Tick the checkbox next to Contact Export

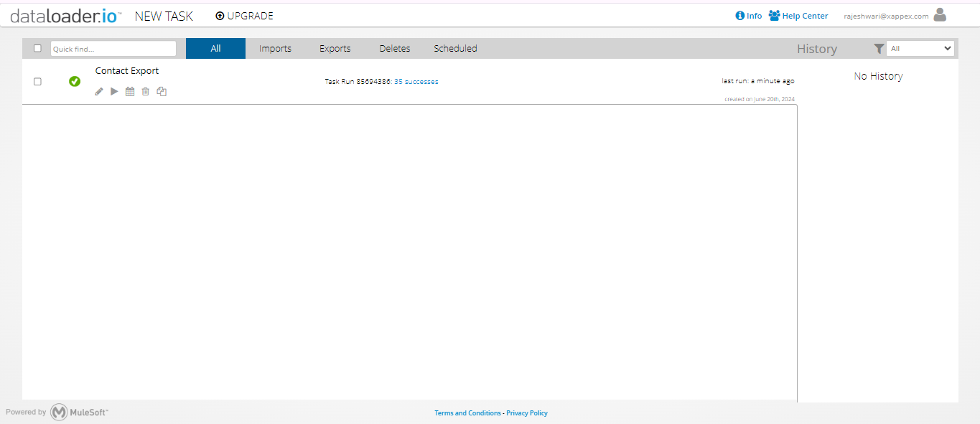pos(37,82)
